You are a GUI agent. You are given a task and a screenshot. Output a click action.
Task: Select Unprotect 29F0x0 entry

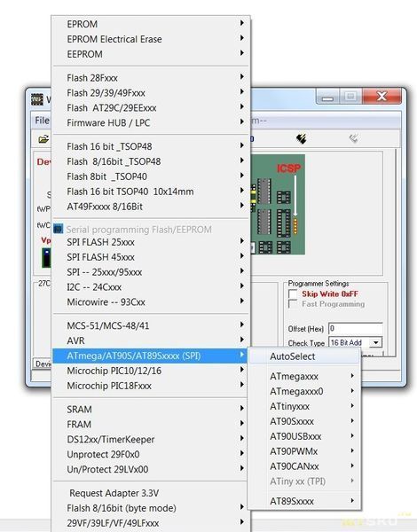click(x=151, y=454)
